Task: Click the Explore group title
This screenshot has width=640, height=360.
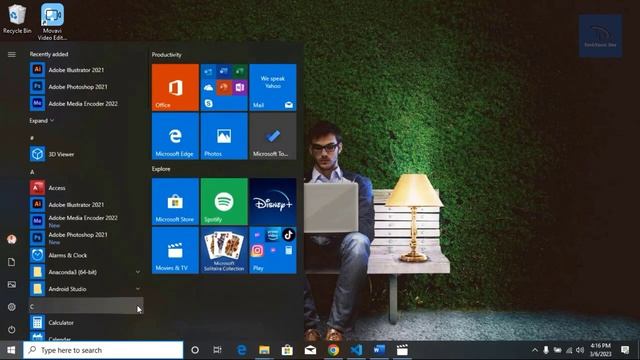Action: coord(161,169)
